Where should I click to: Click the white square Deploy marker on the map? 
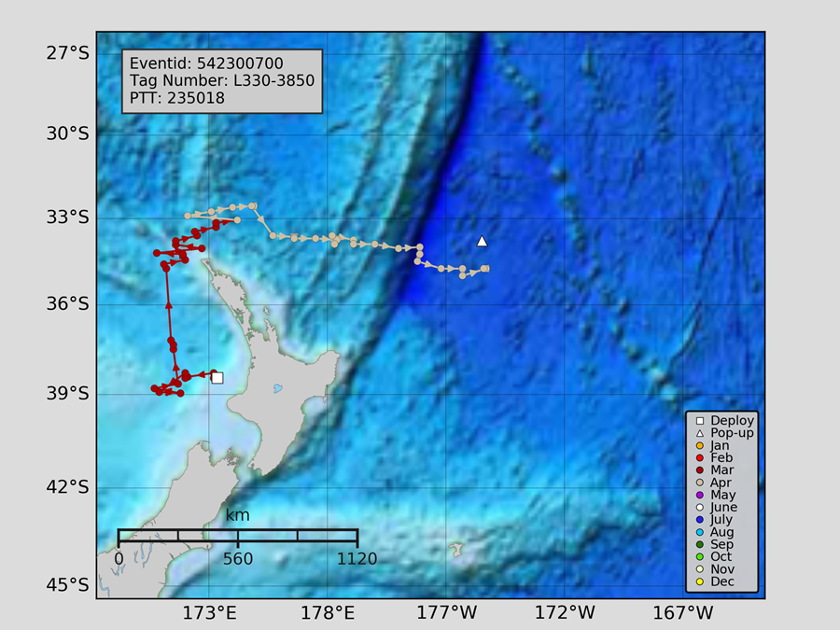pyautogui.click(x=217, y=378)
